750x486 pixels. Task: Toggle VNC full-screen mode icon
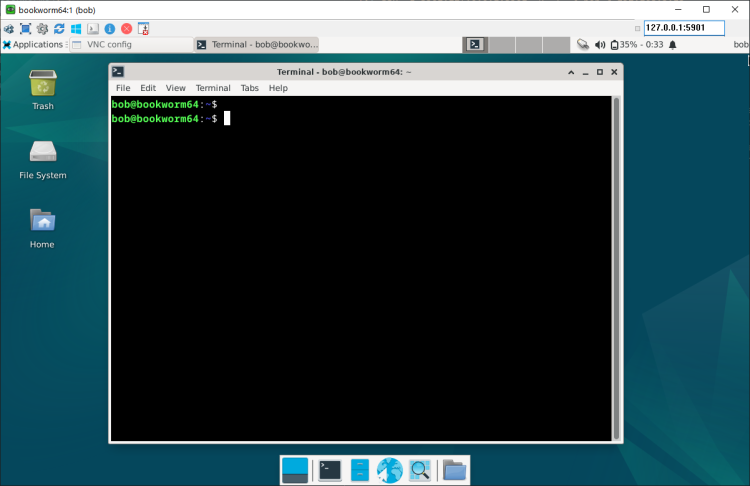click(26, 29)
